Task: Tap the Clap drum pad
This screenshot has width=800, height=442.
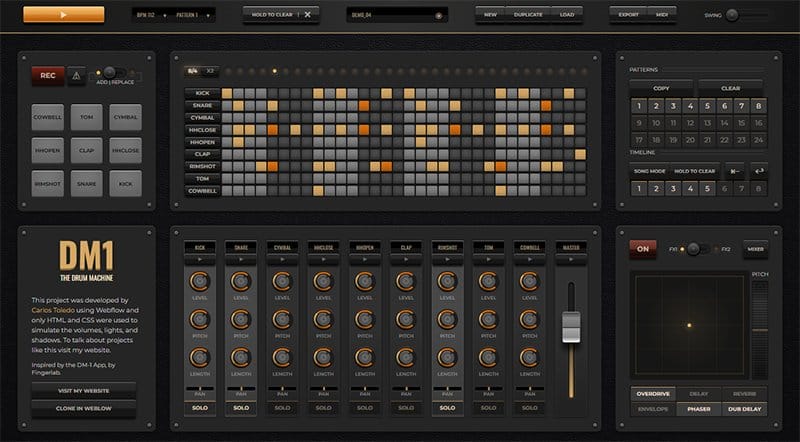Action: coord(87,151)
